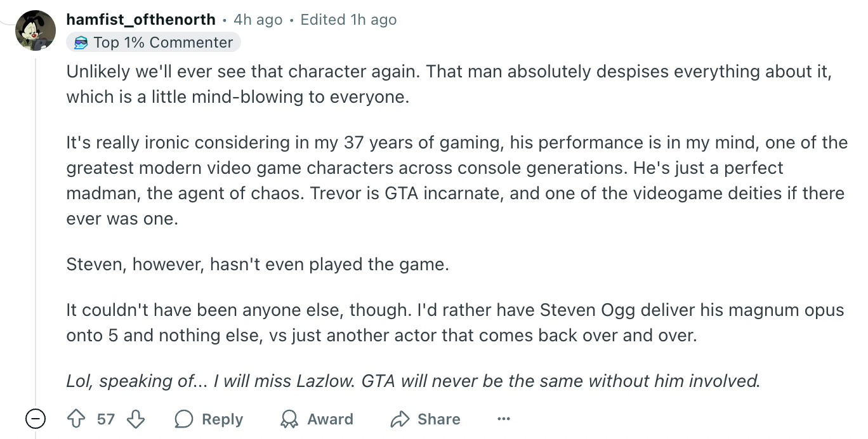Collapse the comment with the minus circle

[x=36, y=419]
